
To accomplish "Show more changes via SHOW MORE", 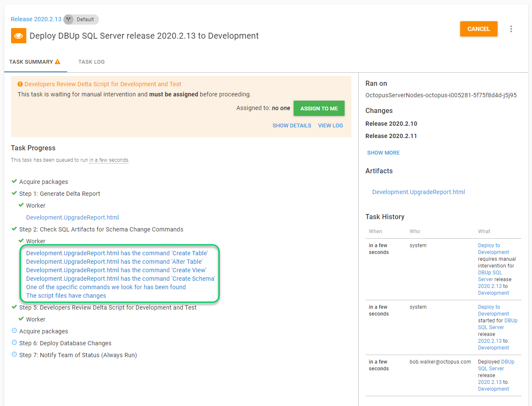I will click(383, 153).
